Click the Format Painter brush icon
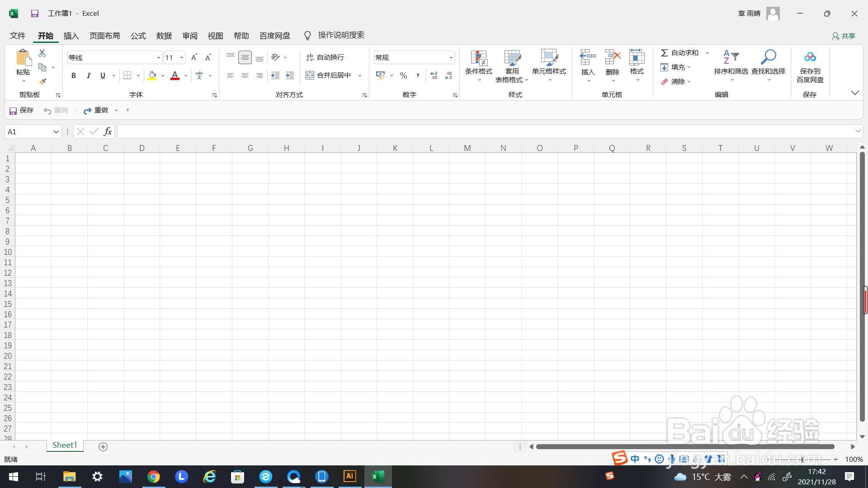Screen dimensions: 868x488 pos(42,82)
